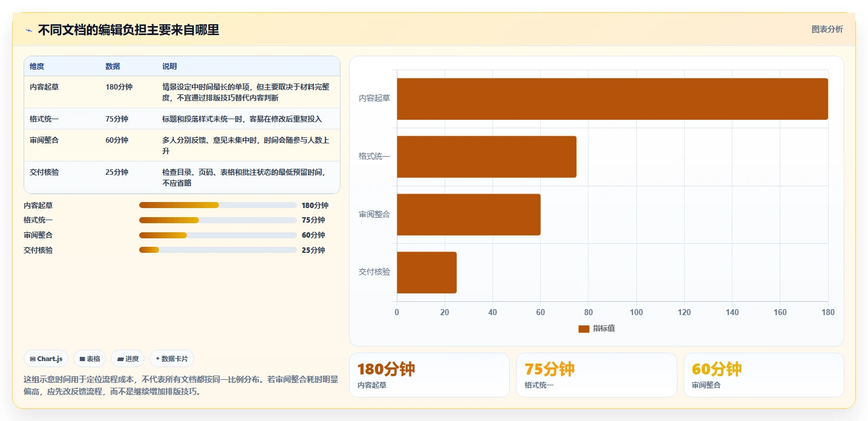Click the 图表分析 label in the header
Image resolution: width=868 pixels, height=421 pixels.
[x=827, y=29]
